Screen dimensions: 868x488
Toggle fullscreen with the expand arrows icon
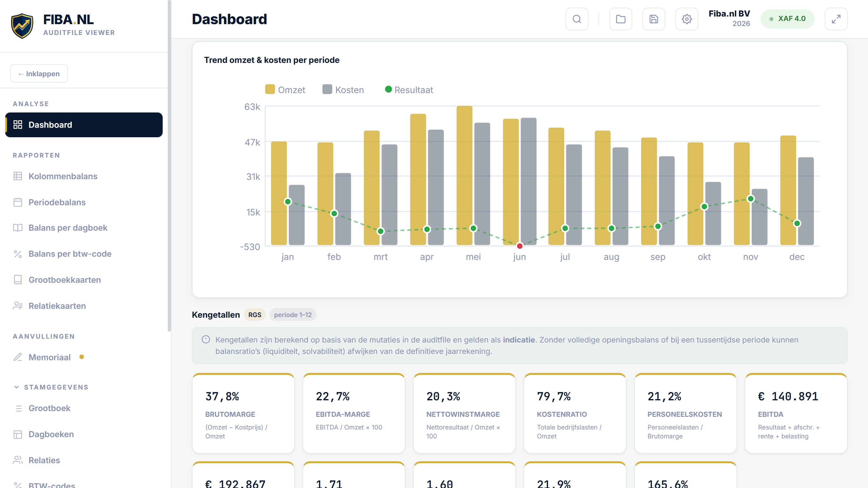click(836, 19)
